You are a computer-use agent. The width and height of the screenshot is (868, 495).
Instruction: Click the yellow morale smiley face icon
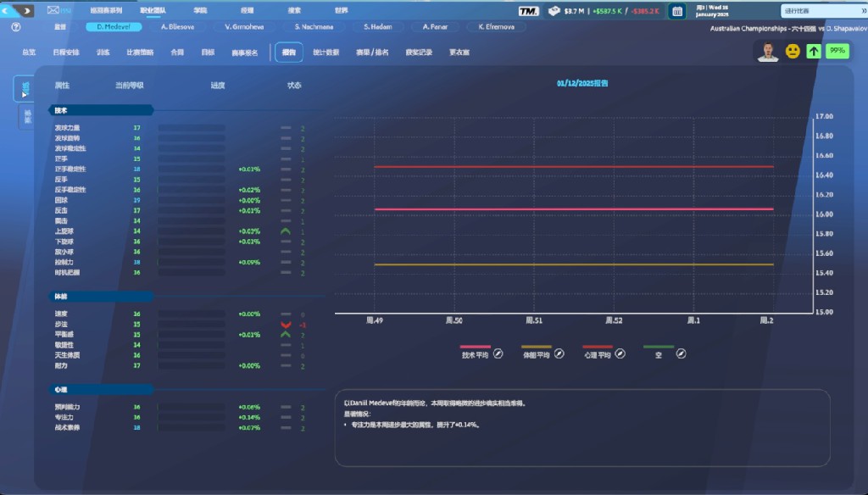(x=793, y=52)
